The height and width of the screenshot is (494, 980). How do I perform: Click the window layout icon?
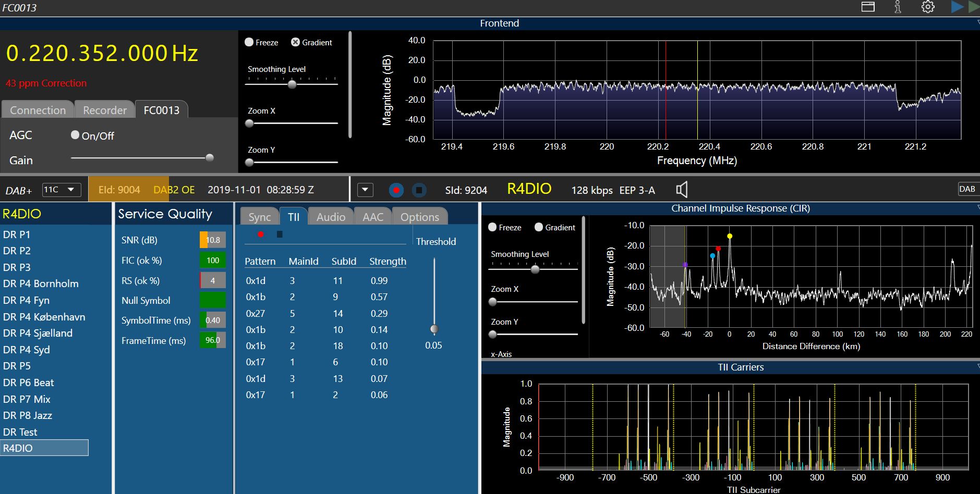pyautogui.click(x=868, y=7)
